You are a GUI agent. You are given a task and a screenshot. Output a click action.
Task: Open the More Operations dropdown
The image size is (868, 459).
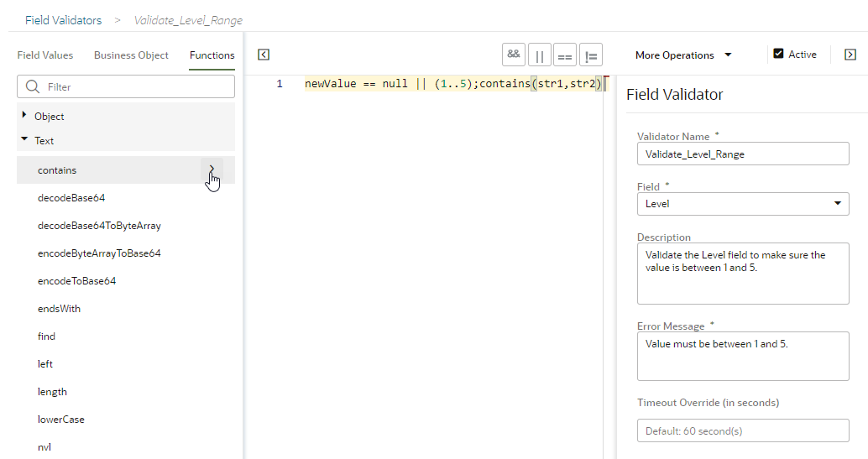click(683, 55)
